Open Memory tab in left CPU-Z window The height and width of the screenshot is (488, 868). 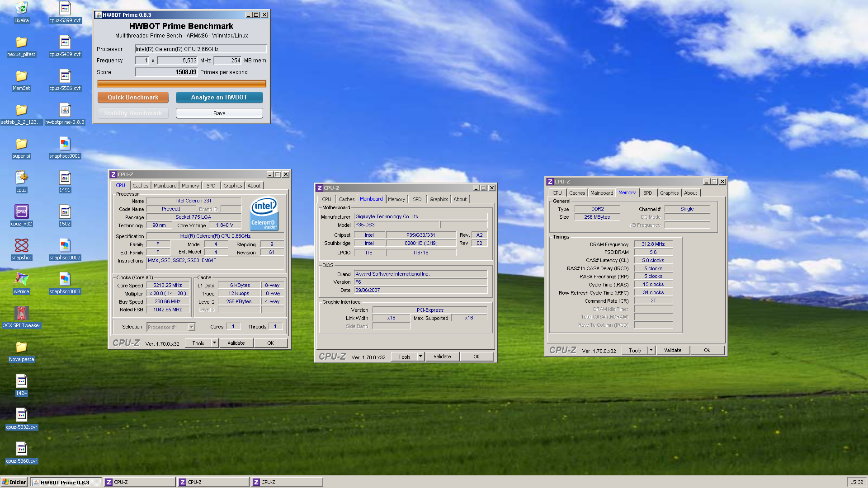190,186
